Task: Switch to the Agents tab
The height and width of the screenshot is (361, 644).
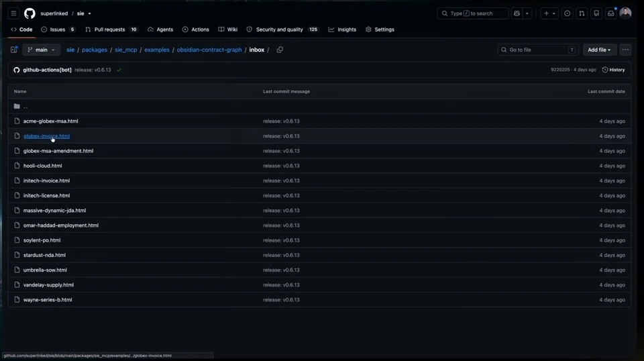Action: pyautogui.click(x=160, y=30)
